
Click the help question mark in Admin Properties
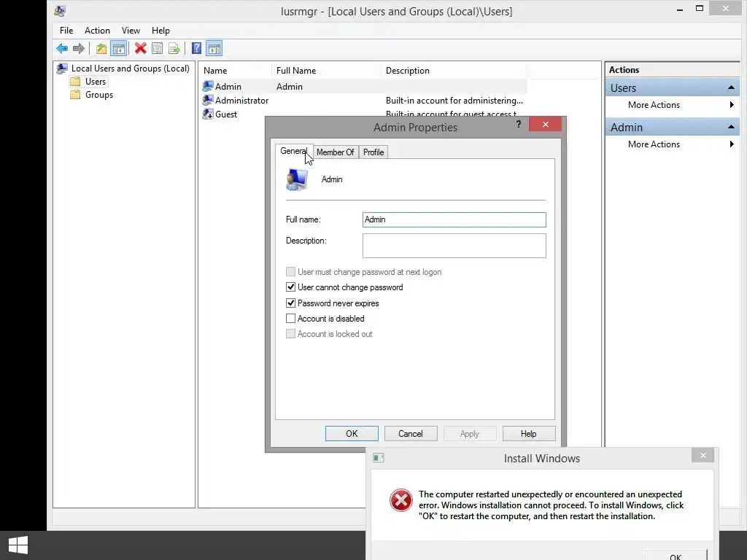tap(519, 124)
